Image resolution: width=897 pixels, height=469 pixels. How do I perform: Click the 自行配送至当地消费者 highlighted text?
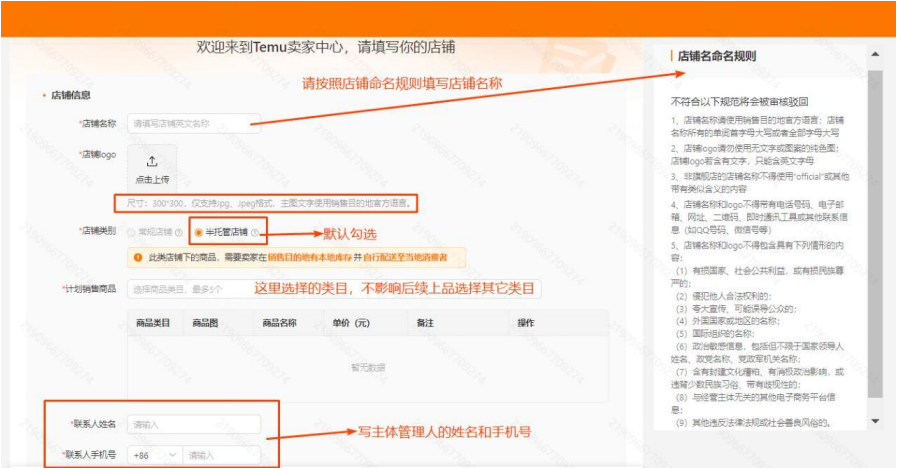tap(406, 258)
